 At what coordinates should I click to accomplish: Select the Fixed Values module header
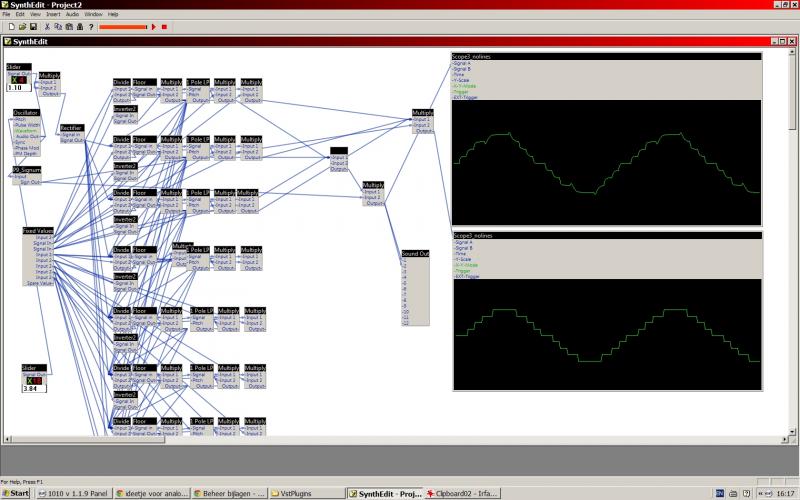(38, 231)
